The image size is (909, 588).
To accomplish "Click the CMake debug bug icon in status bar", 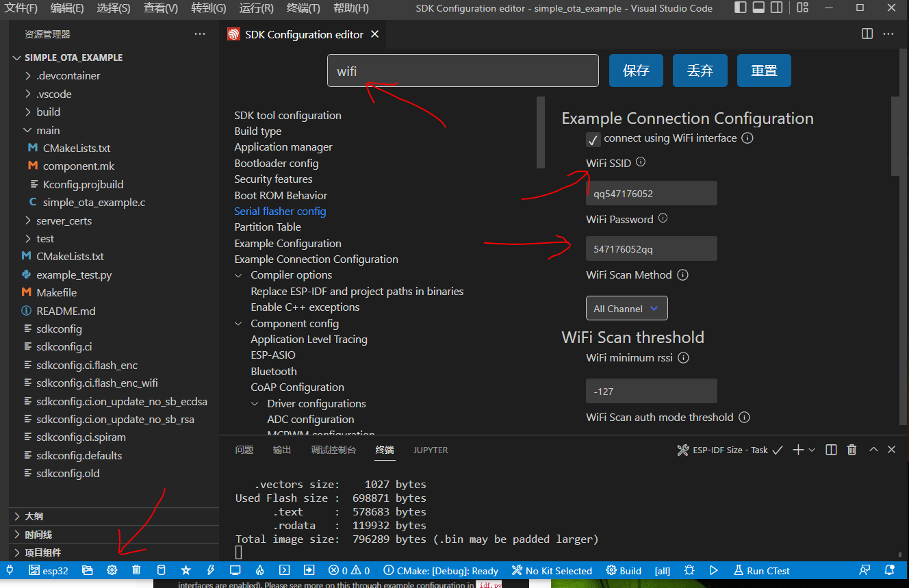I will [689, 570].
